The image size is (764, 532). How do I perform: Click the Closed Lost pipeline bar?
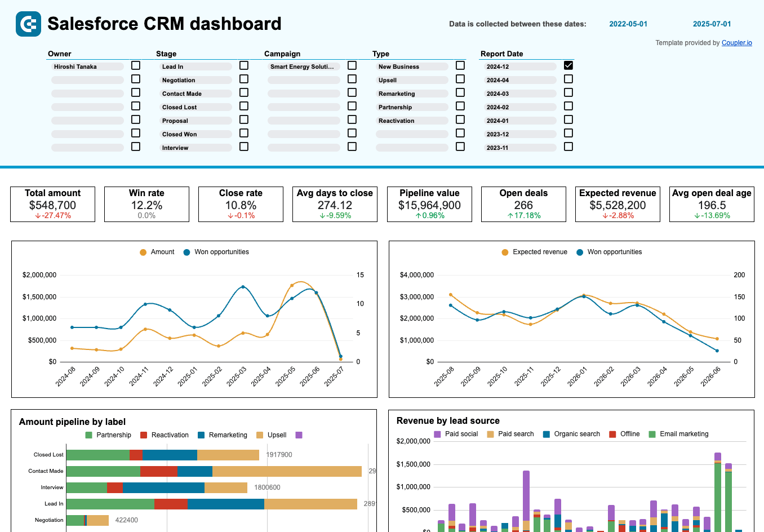pos(163,455)
